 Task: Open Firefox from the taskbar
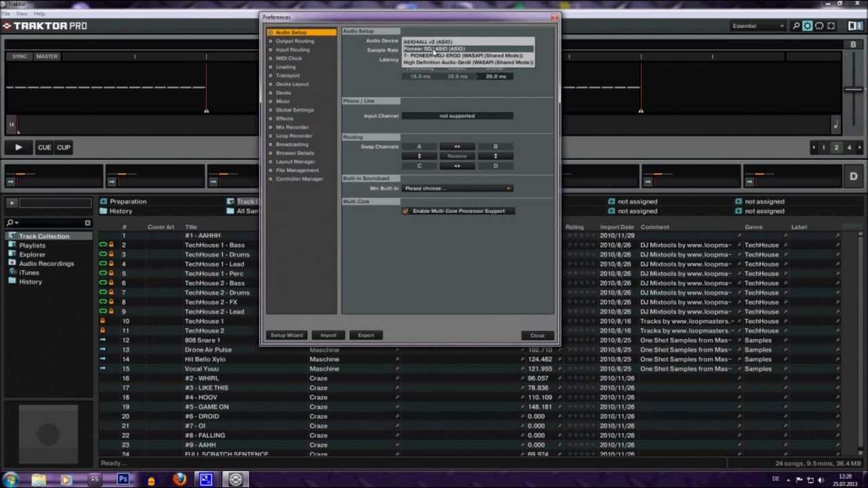pyautogui.click(x=179, y=479)
